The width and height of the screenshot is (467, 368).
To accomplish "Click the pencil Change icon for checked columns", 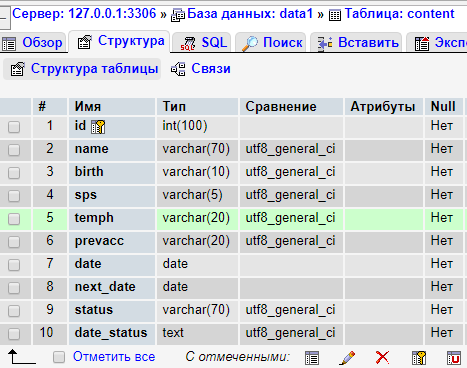I will click(x=347, y=358).
